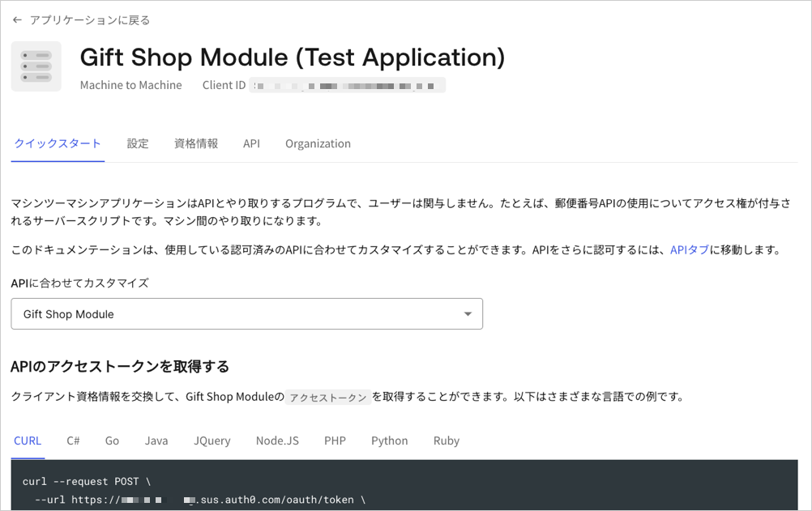Switch to the Python code sample
This screenshot has height=511, width=812.
[x=389, y=441]
